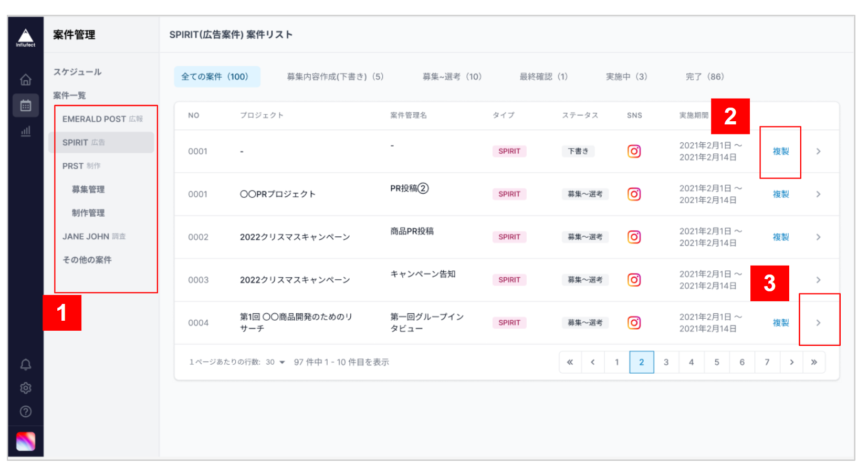868x464 pixels.
Task: Select SPIRIT 広告 in the side menu
Action: click(x=101, y=142)
